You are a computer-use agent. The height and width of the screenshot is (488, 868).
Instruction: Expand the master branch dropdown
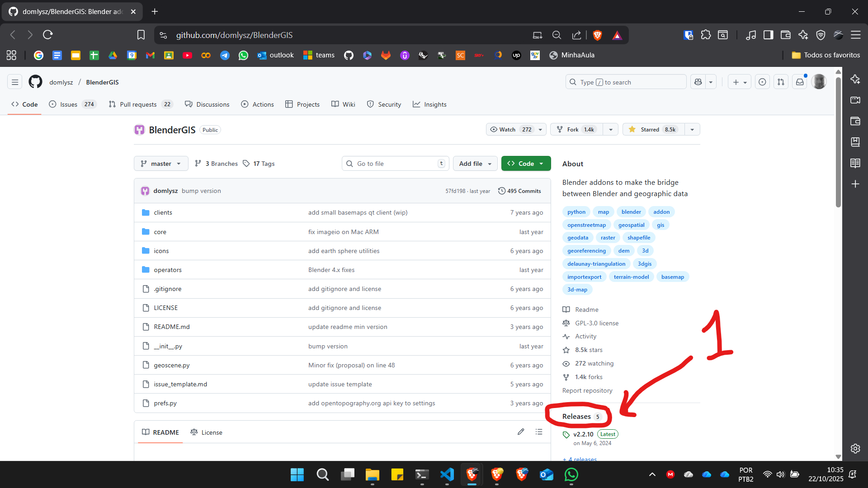161,164
